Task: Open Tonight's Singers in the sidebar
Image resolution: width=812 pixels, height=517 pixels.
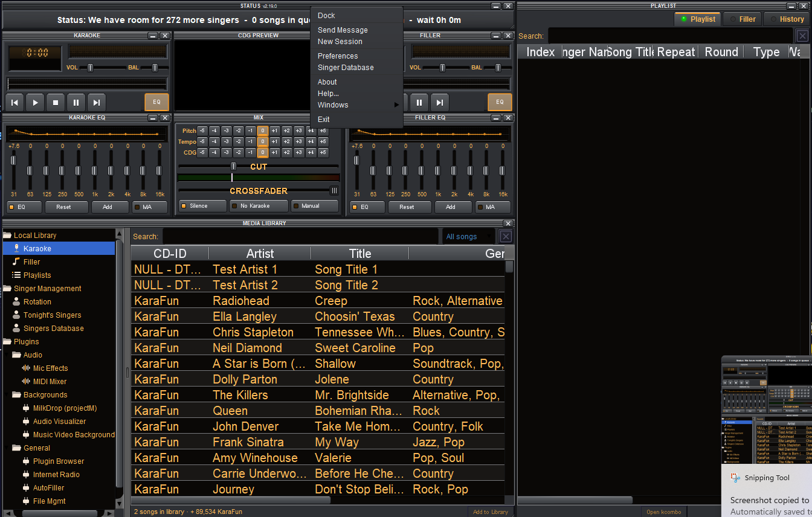Action: coord(52,315)
